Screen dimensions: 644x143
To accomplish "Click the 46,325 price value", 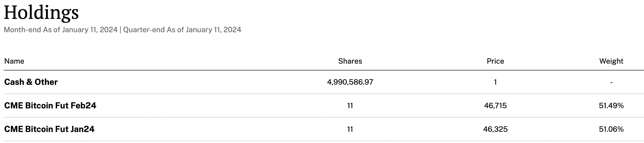I will [x=495, y=129].
